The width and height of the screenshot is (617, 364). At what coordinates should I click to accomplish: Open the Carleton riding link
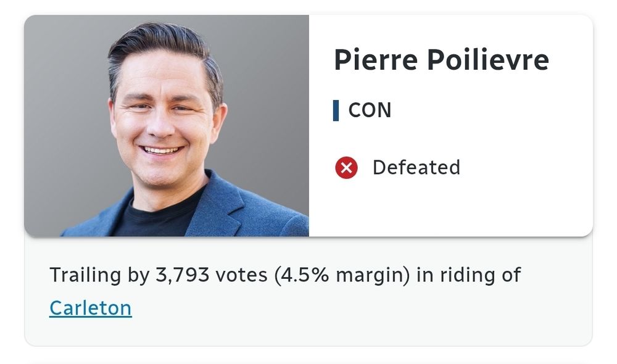91,308
